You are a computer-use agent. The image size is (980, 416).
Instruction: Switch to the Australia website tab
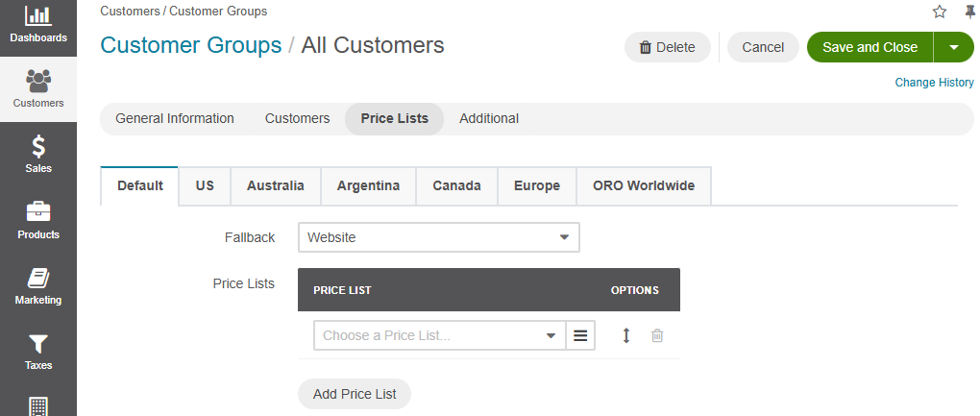276,185
